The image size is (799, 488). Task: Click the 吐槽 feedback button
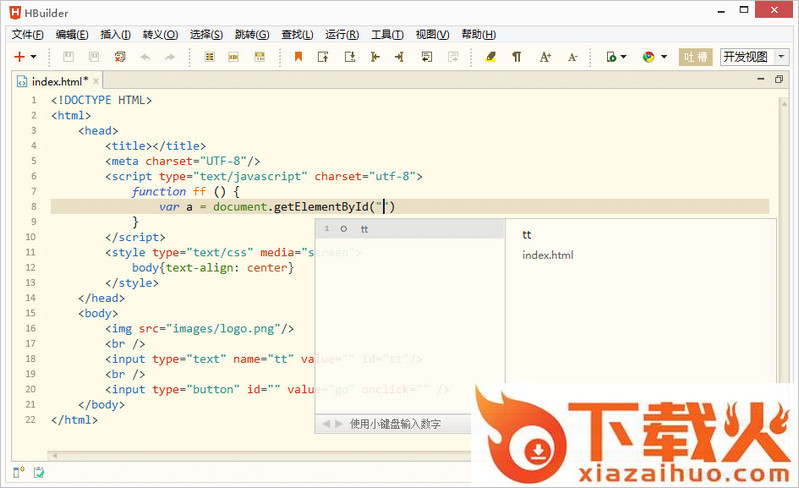pos(695,57)
